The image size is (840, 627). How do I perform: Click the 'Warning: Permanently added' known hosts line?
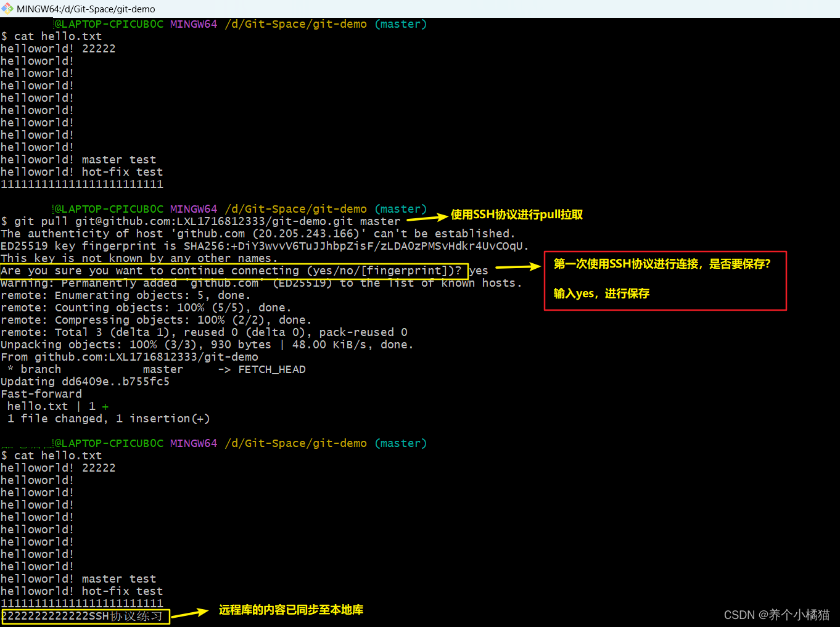[x=261, y=283]
